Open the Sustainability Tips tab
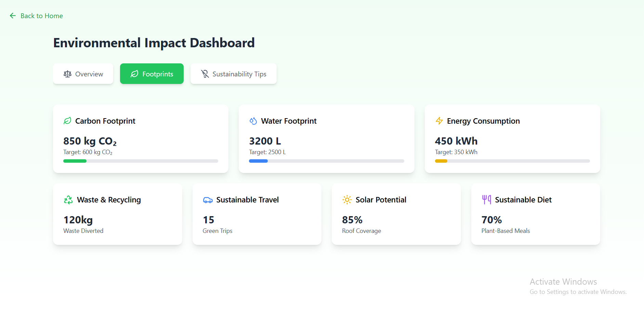Viewport: 644px width, 310px height. coord(234,74)
